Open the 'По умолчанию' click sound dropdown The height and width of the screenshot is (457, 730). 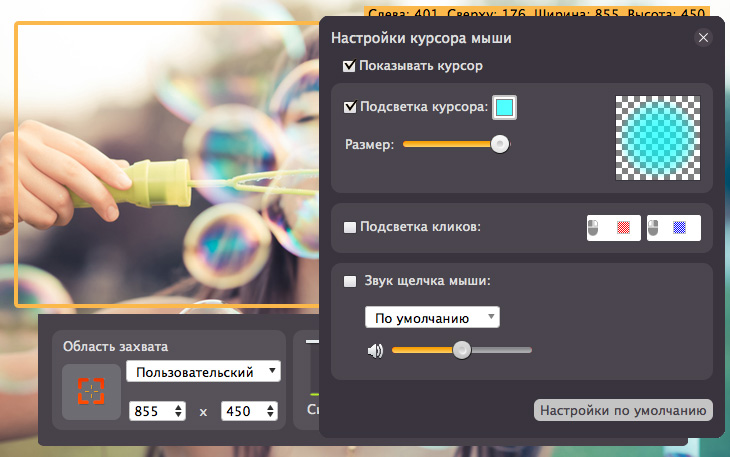click(431, 318)
